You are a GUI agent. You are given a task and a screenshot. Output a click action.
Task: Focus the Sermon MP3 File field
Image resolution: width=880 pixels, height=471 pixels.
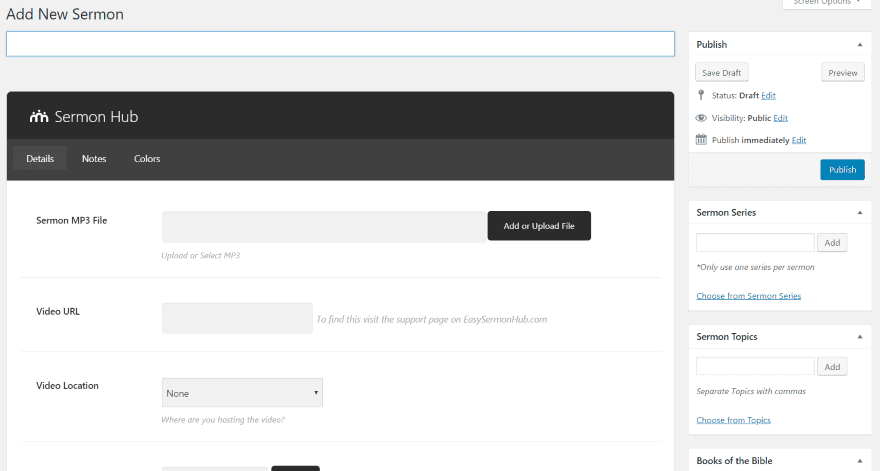[x=324, y=227]
